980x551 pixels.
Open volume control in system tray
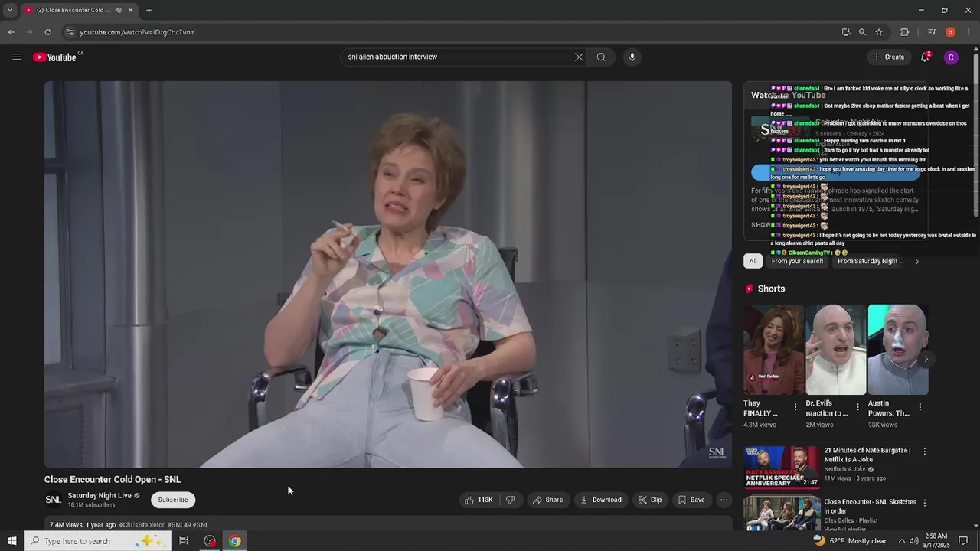(x=914, y=541)
